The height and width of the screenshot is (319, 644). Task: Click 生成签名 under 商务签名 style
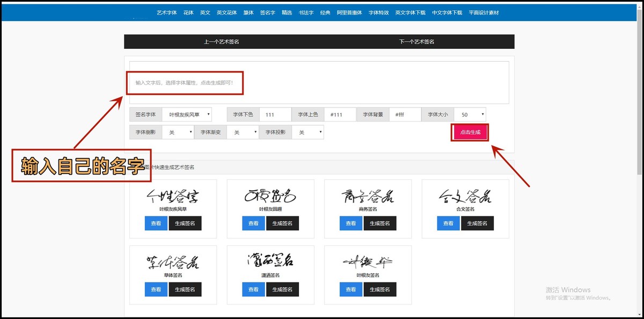pyautogui.click(x=380, y=223)
